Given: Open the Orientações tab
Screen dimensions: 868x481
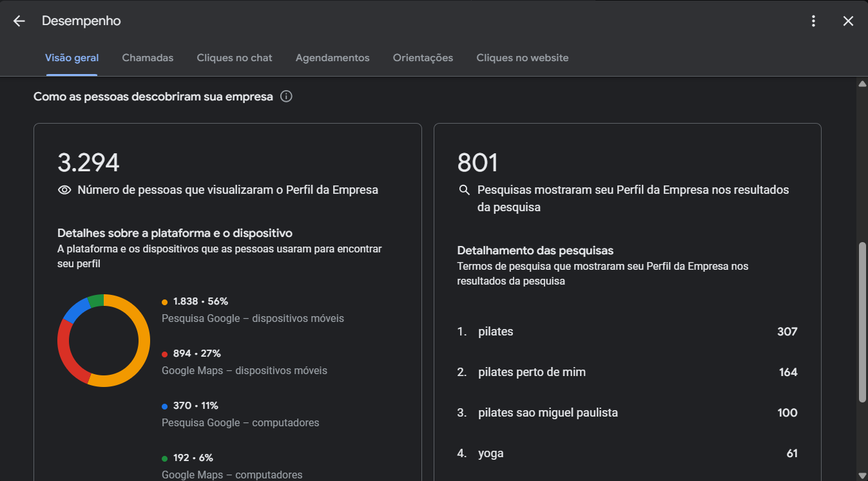Looking at the screenshot, I should (423, 58).
